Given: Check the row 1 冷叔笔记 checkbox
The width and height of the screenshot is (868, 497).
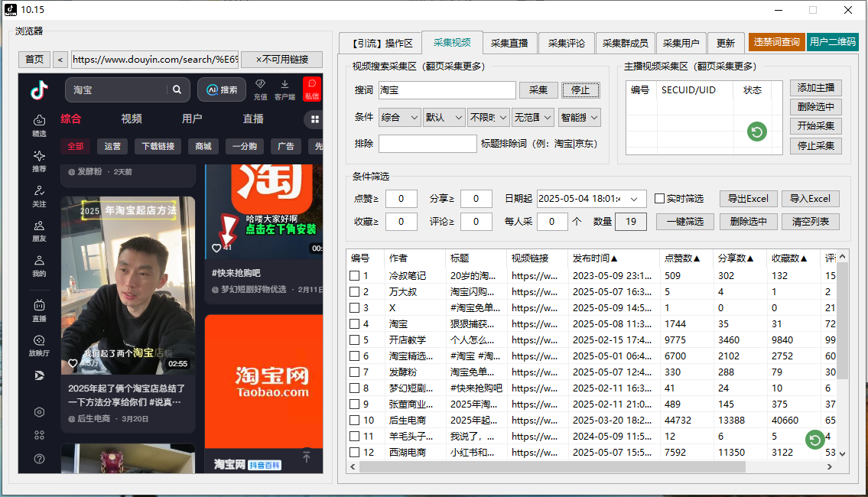Looking at the screenshot, I should tap(354, 276).
